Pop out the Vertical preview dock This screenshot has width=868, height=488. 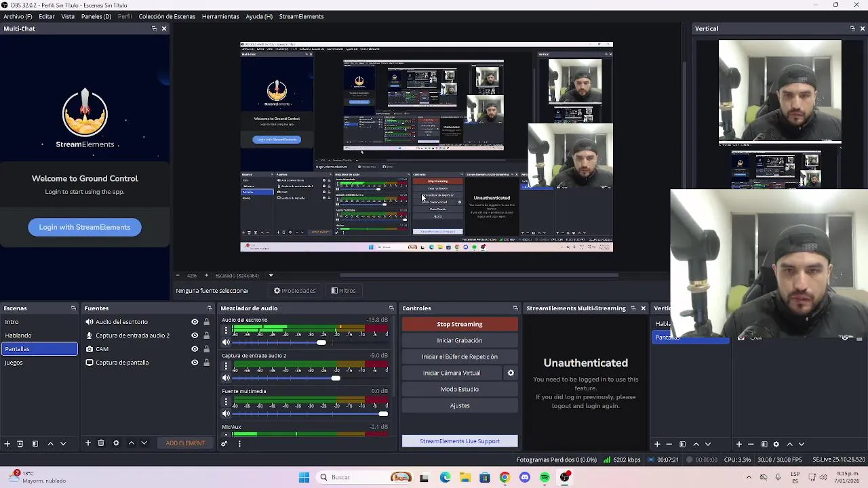coord(852,28)
